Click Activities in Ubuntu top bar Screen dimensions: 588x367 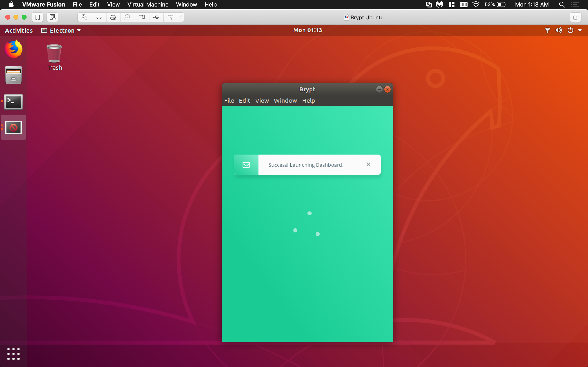click(x=19, y=30)
